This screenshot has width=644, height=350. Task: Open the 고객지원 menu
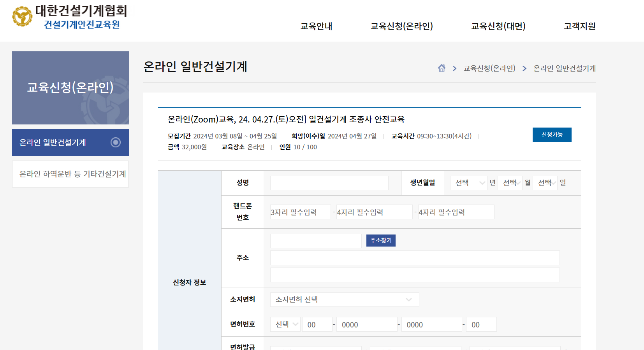click(x=579, y=26)
